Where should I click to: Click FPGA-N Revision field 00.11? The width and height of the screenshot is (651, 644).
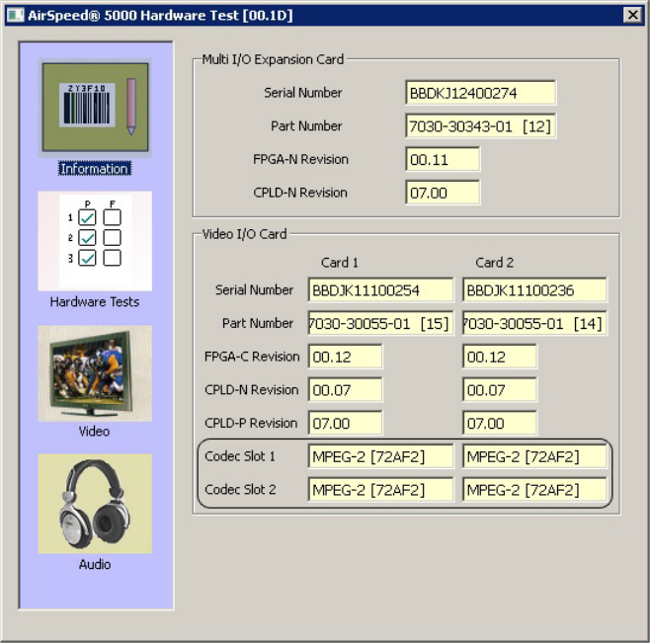click(x=443, y=159)
